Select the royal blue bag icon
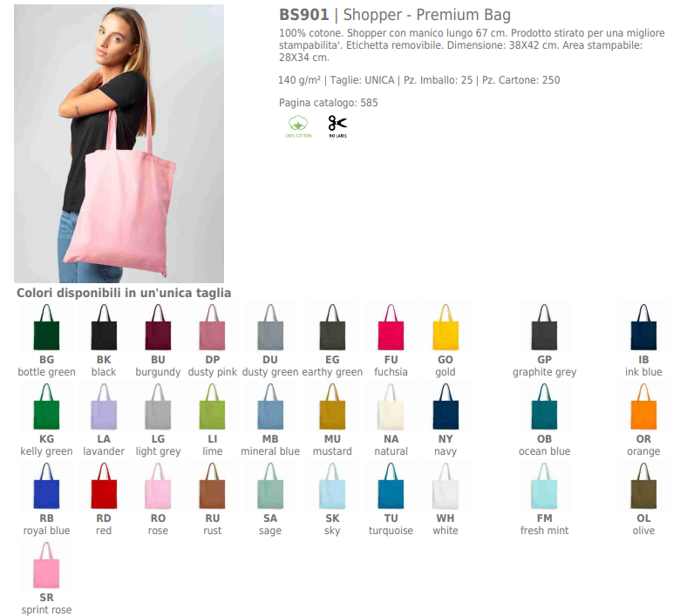 click(46, 485)
